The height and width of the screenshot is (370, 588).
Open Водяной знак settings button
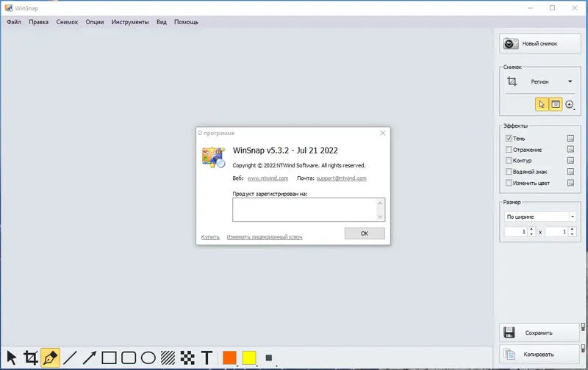pyautogui.click(x=570, y=172)
